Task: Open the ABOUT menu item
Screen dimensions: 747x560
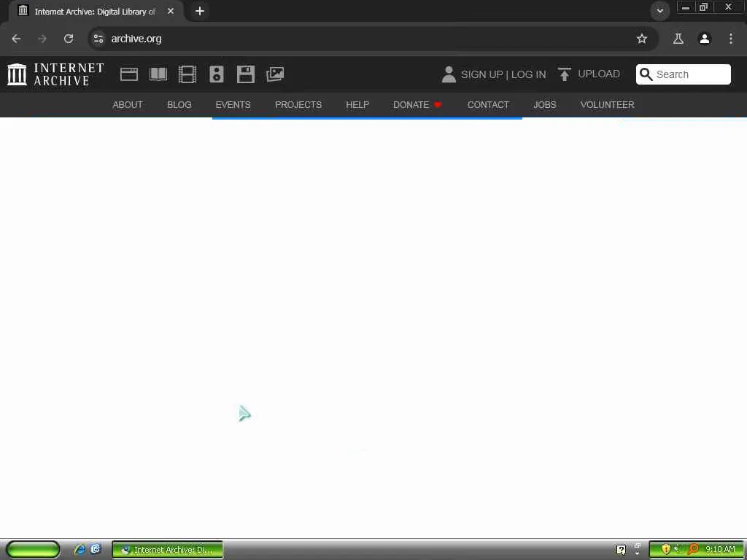Action: tap(128, 105)
